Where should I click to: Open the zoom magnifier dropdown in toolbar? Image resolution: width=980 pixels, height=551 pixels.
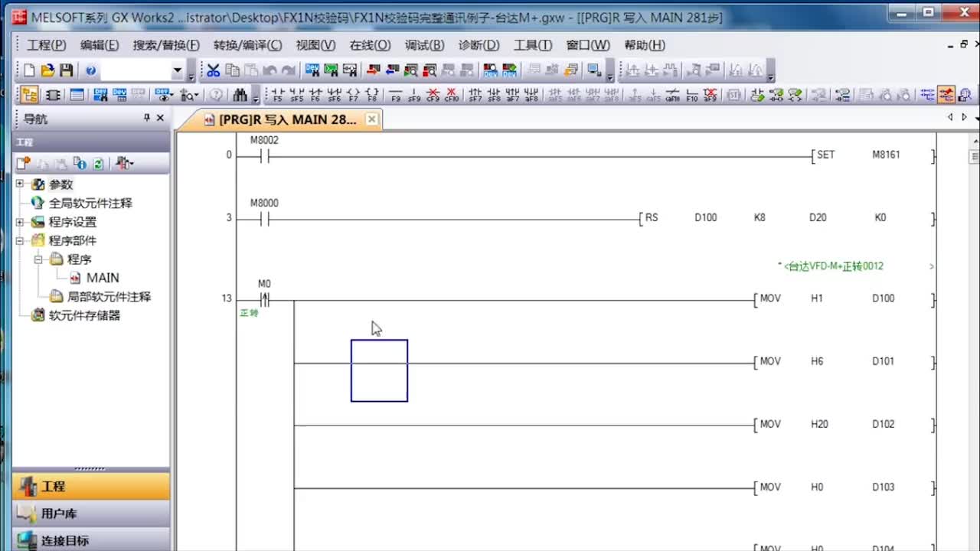click(189, 95)
